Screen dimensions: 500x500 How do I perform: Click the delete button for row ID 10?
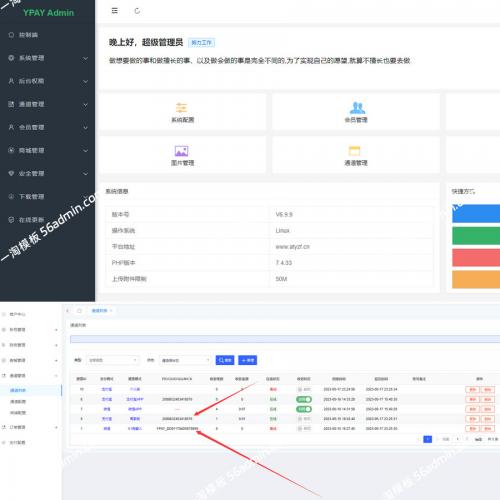pos(488,389)
